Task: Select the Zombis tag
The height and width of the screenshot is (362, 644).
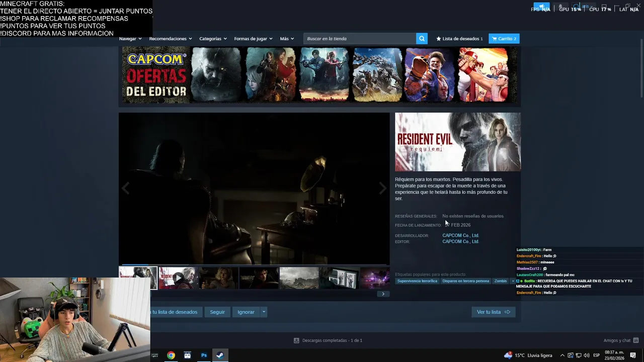Action: click(x=501, y=281)
